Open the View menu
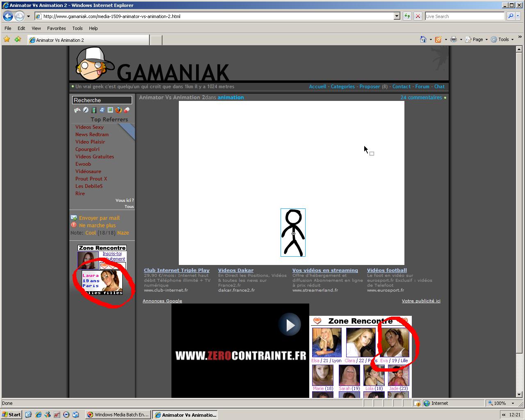The width and height of the screenshot is (525, 420). [36, 28]
